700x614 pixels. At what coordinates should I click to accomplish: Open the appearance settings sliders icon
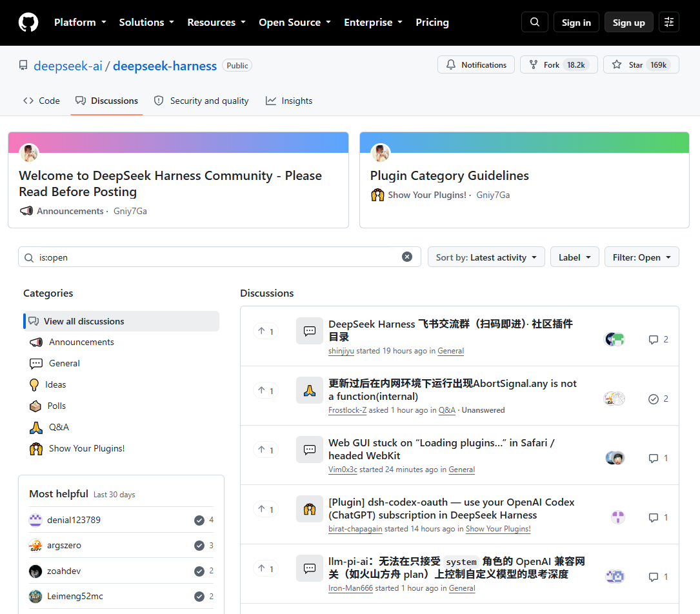coord(669,23)
